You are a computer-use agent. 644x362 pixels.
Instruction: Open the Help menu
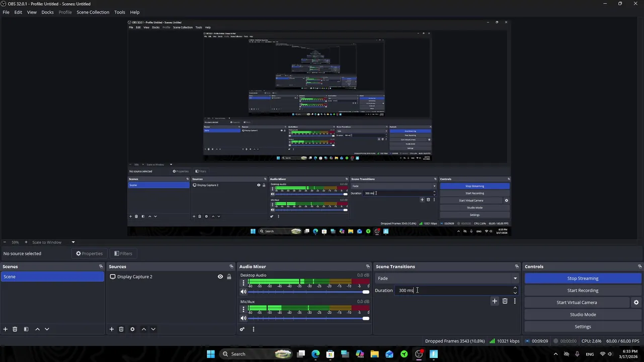coord(135,12)
